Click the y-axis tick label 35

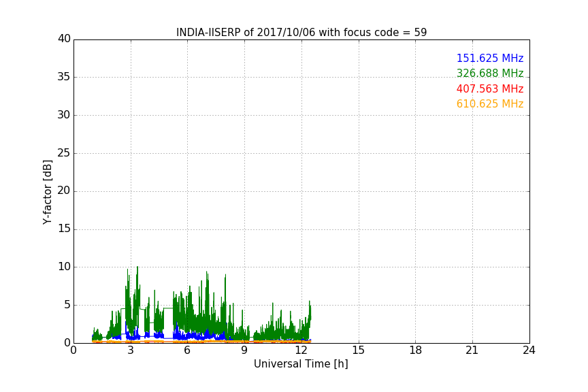64,77
